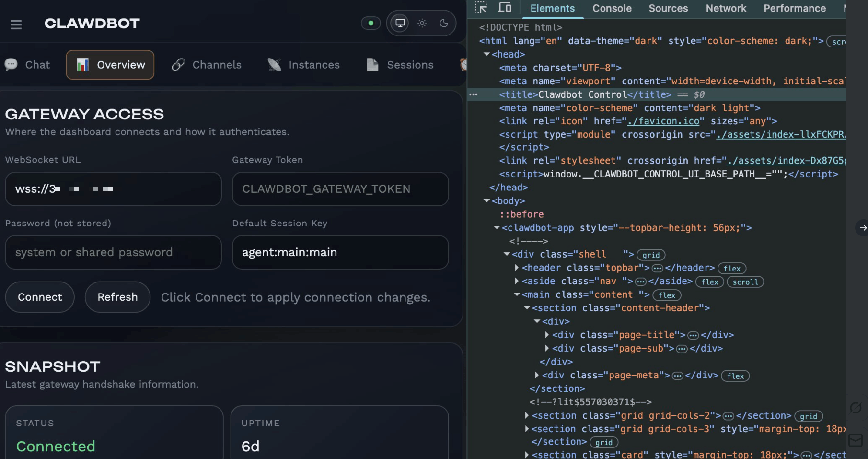This screenshot has width=868, height=459.
Task: Open the assets index script source link
Action: click(781, 134)
